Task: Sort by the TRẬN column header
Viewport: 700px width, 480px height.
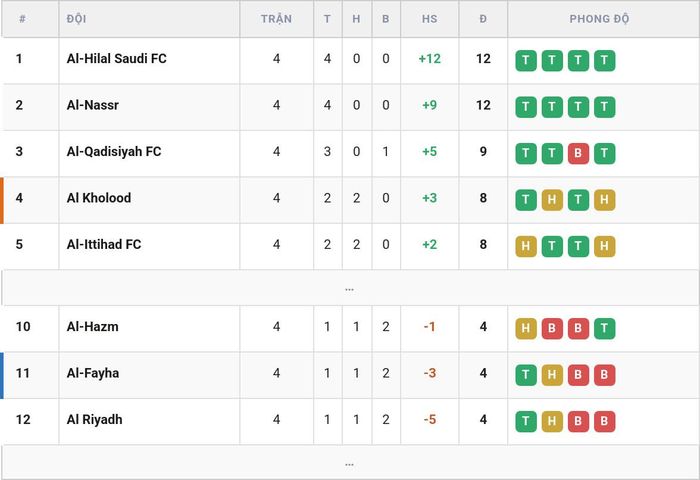Action: [x=276, y=19]
